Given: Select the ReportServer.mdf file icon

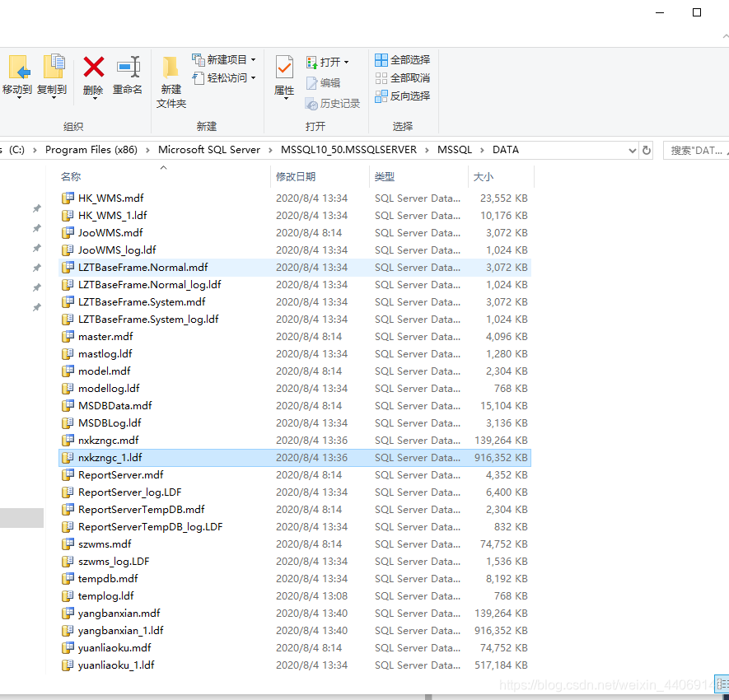Looking at the screenshot, I should point(68,474).
